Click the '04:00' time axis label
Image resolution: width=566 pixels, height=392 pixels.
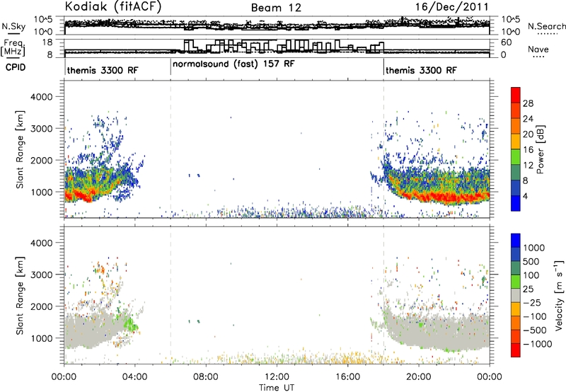134,377
